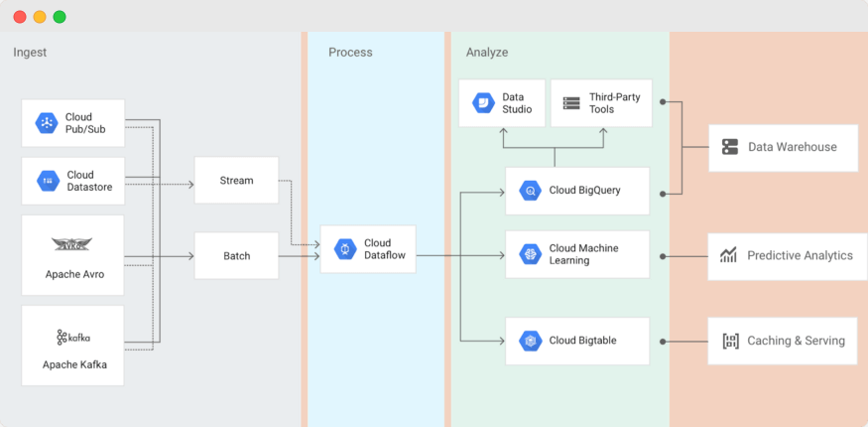Click the yellow minimize window button
This screenshot has width=868, height=427.
(x=40, y=17)
